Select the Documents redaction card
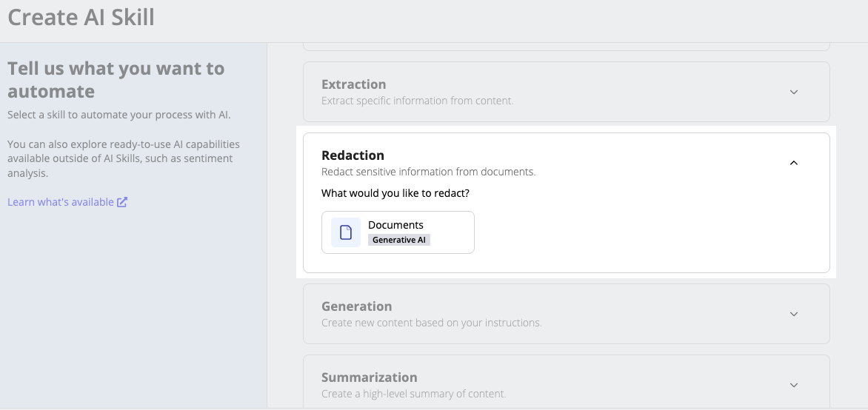 coord(398,232)
